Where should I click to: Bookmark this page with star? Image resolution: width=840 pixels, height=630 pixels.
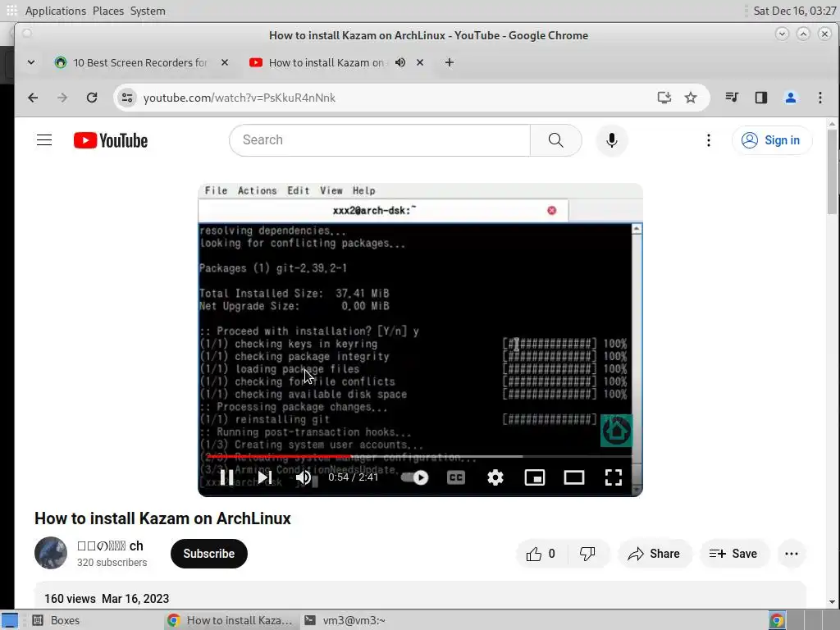pyautogui.click(x=691, y=98)
